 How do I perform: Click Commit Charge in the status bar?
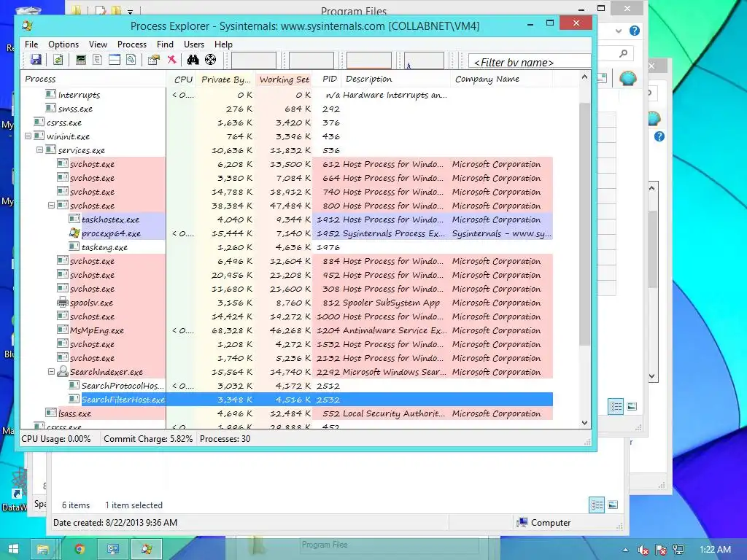click(147, 438)
